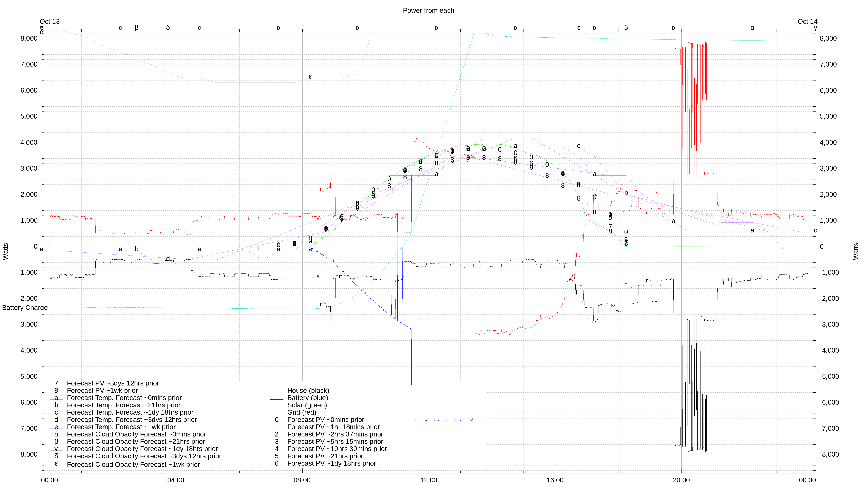Screen dimensions: 868x488
Task: Click the 'Oct 14' date label
Action: point(807,22)
